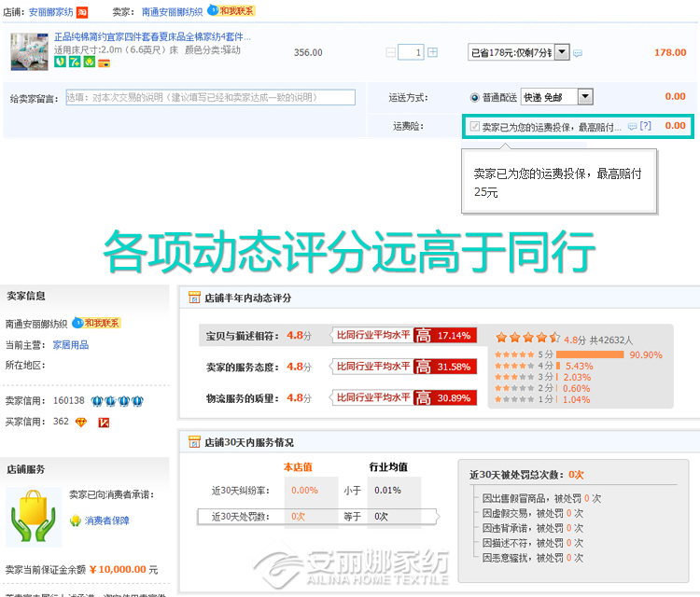Click the 5分 orange bar showing 90.90%
The width and height of the screenshot is (700, 597).
(x=590, y=354)
